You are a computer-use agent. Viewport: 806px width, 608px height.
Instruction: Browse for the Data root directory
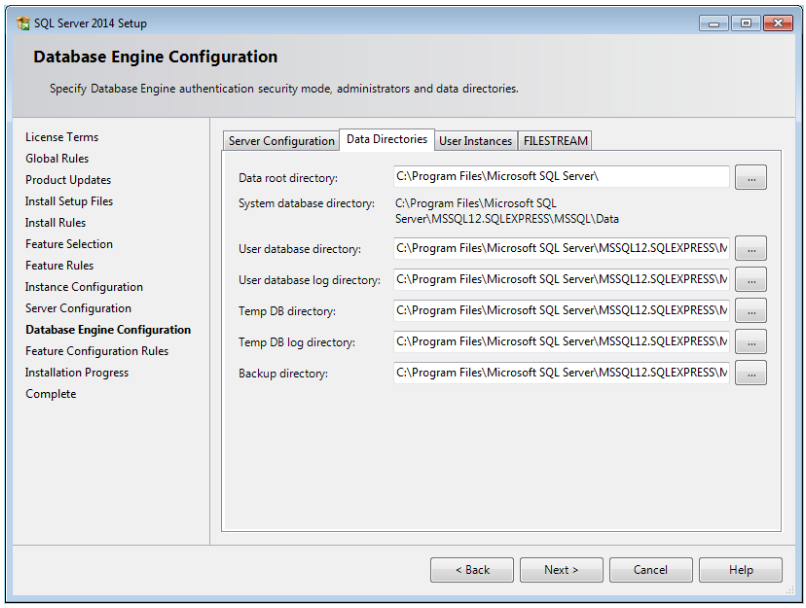point(750,176)
